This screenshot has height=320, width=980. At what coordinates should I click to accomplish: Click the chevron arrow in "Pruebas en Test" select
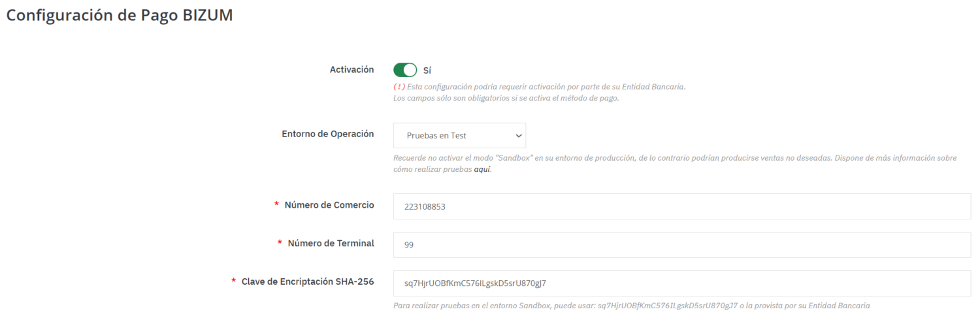point(519,135)
